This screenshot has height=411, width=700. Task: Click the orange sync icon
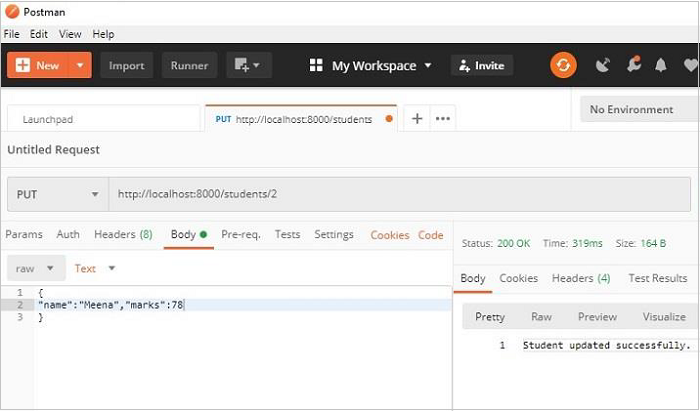563,65
